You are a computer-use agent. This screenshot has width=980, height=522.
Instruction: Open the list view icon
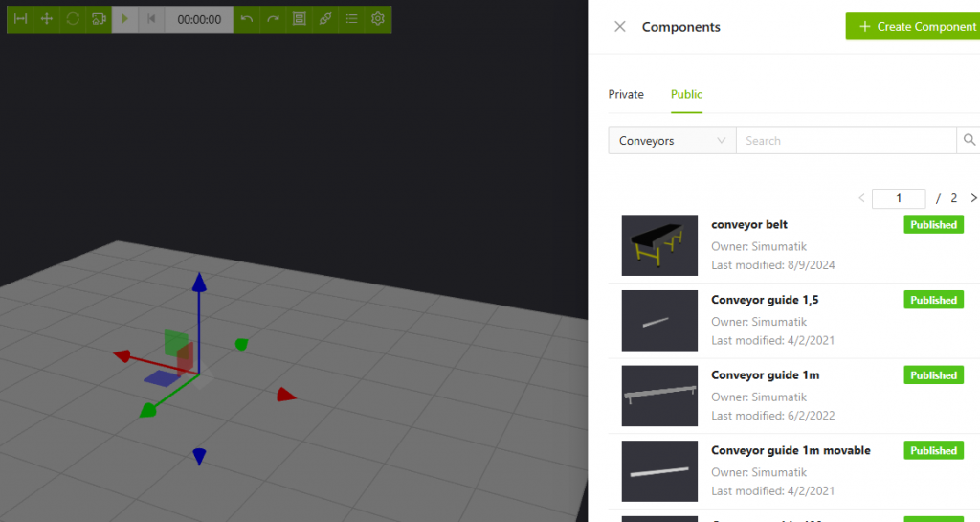coord(352,19)
